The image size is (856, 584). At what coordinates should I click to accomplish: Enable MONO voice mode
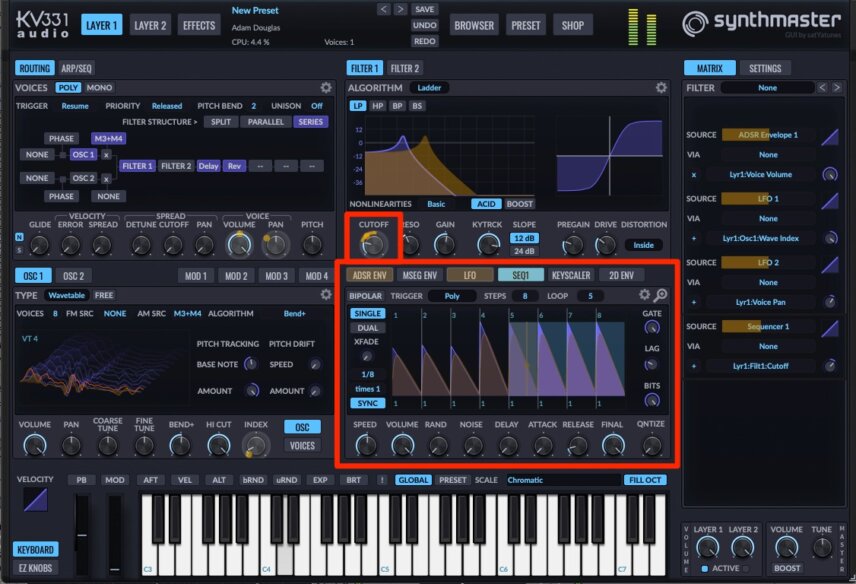pos(99,87)
